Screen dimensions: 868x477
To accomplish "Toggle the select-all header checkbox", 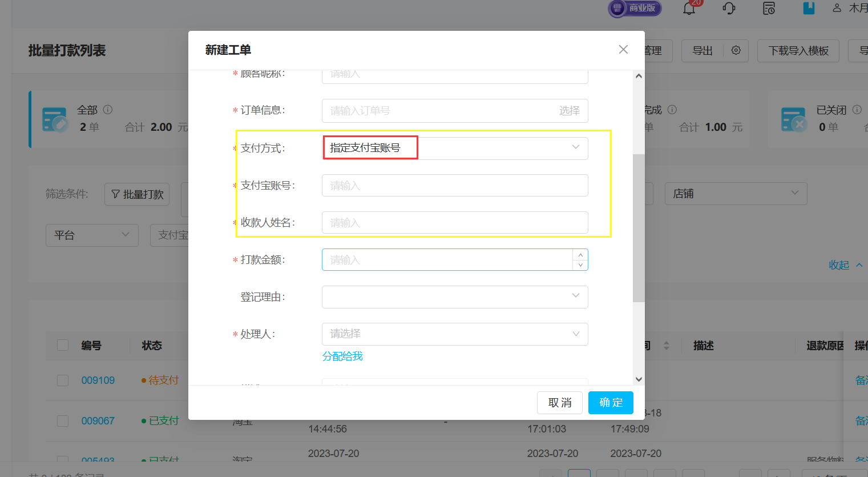I will (x=63, y=345).
